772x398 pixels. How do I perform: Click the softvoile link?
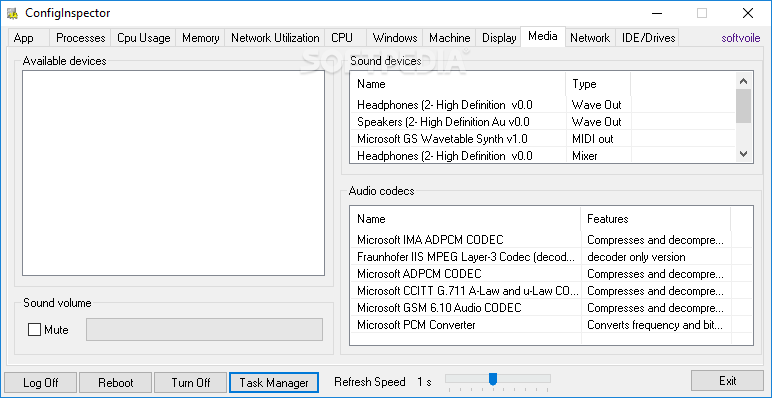[741, 38]
